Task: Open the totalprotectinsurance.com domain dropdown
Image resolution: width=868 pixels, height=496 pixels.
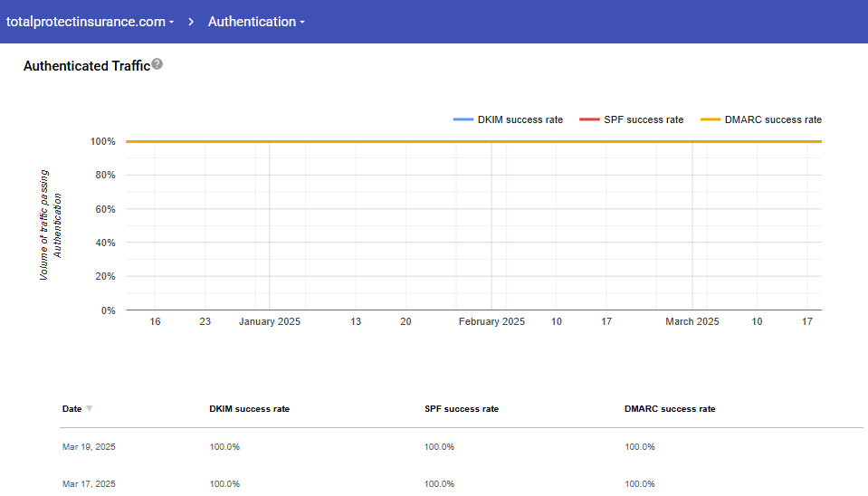Action: pos(91,22)
